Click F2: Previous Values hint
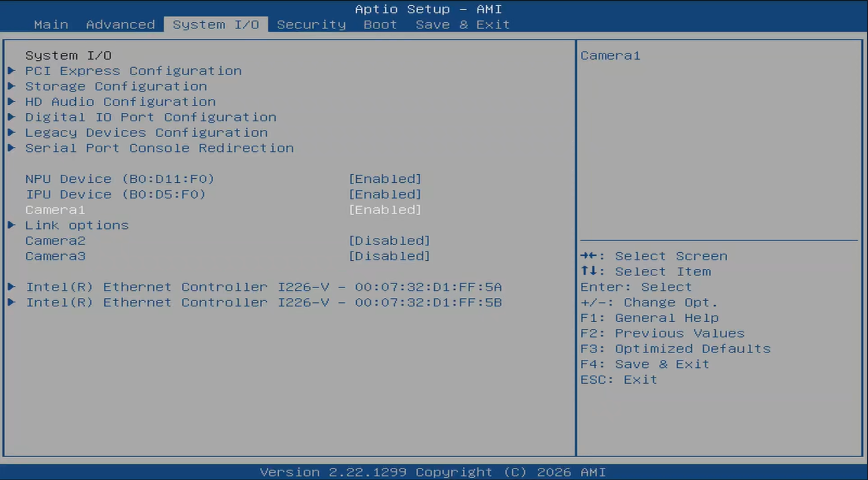The width and height of the screenshot is (868, 480). click(x=662, y=333)
